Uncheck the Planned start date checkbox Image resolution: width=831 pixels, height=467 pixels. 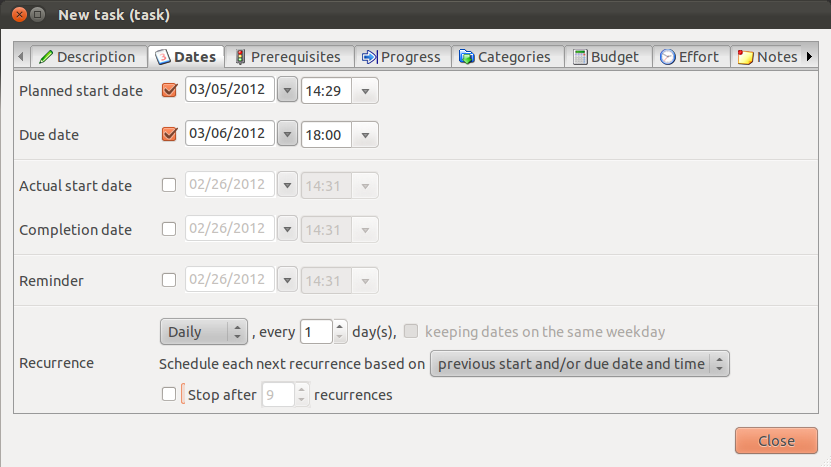click(x=169, y=90)
